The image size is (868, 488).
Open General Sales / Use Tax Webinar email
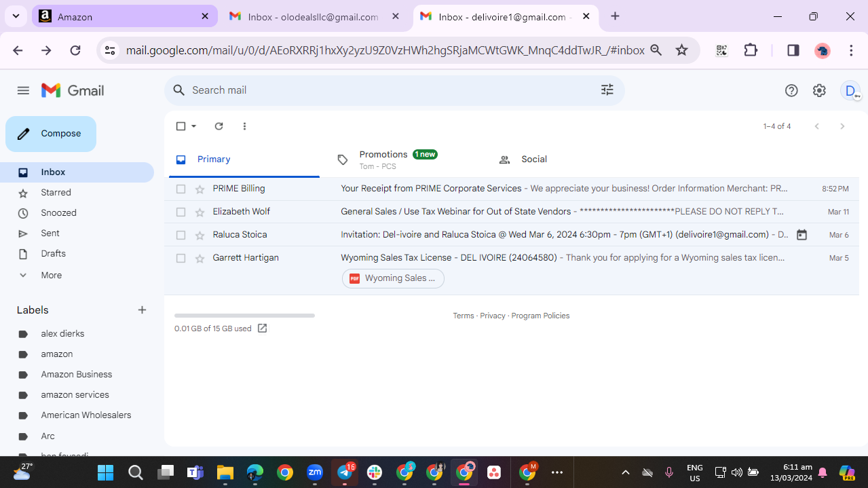[x=457, y=212]
